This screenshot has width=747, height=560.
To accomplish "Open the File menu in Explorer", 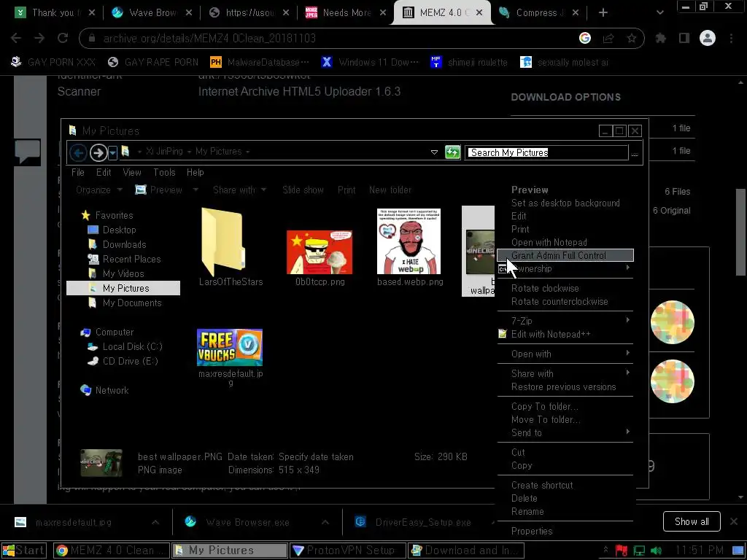I will click(77, 172).
